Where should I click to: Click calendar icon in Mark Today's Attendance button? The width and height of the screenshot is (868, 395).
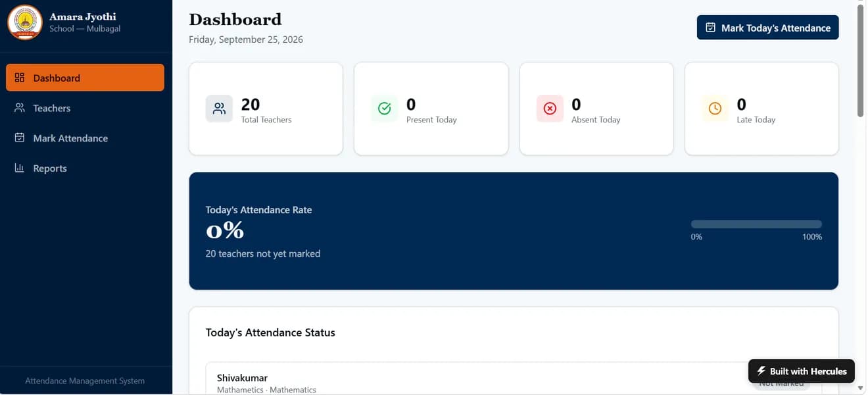[x=710, y=28]
